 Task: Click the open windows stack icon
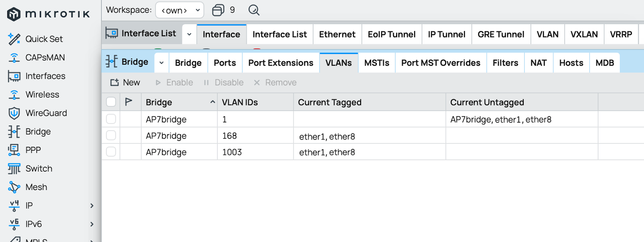tap(218, 10)
